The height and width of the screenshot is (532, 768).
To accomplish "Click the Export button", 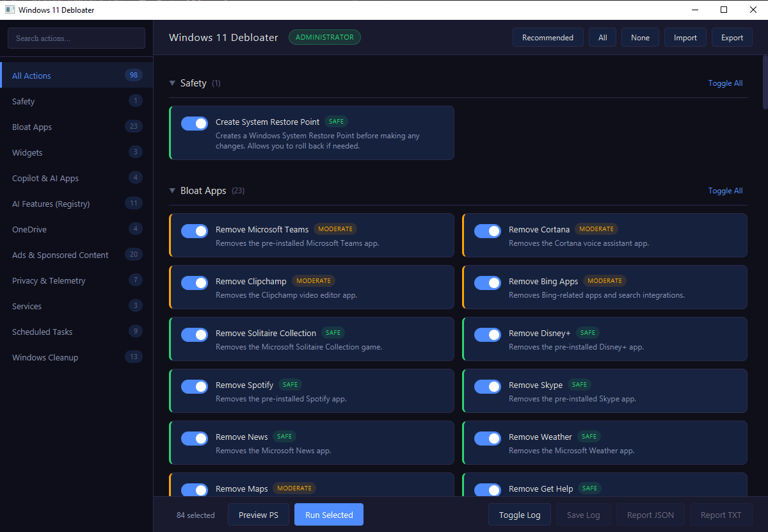I will (x=732, y=38).
